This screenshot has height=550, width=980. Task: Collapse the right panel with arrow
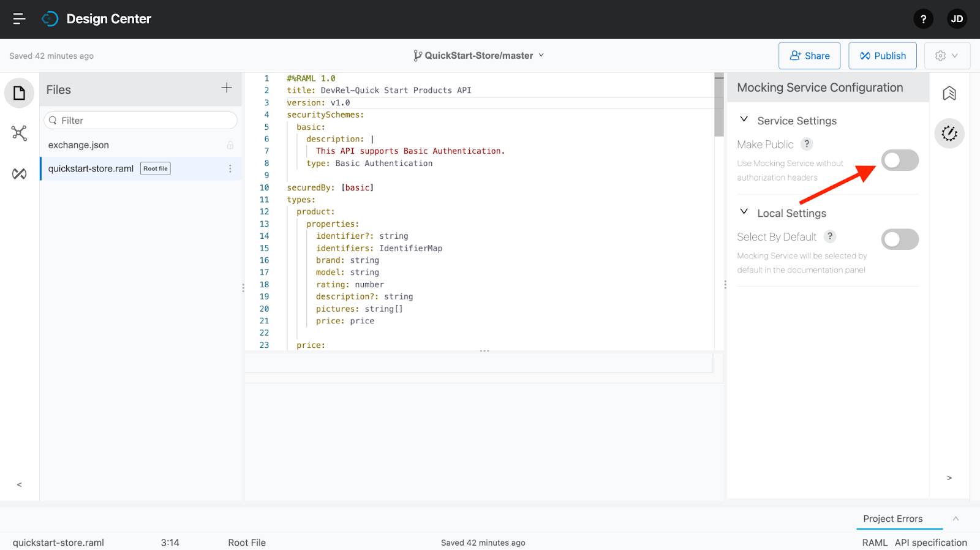click(949, 478)
